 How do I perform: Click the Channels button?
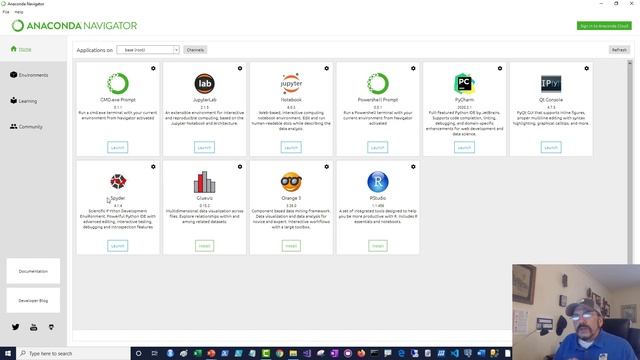pos(195,50)
